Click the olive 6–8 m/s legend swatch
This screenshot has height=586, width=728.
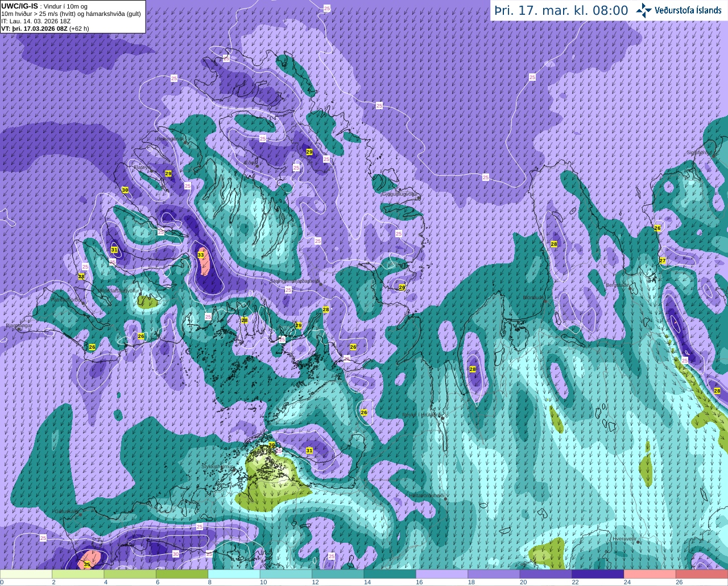182,574
